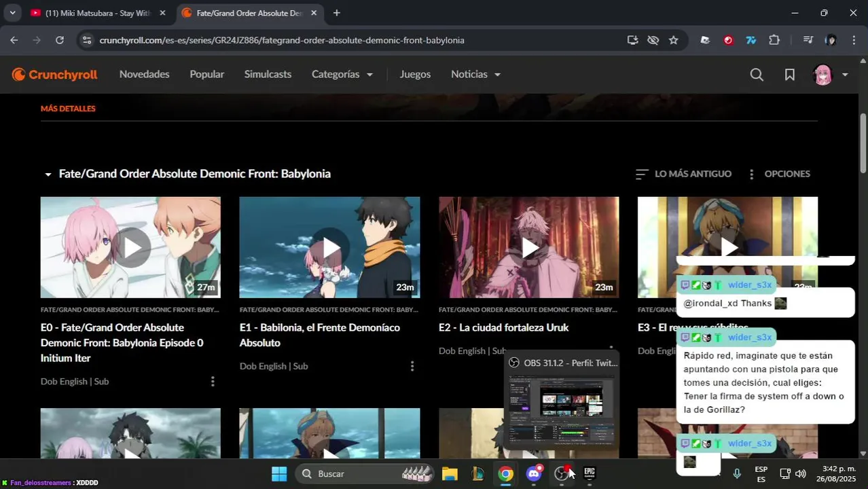This screenshot has width=868, height=489.
Task: Reload the Crunchyroll page
Action: point(60,40)
